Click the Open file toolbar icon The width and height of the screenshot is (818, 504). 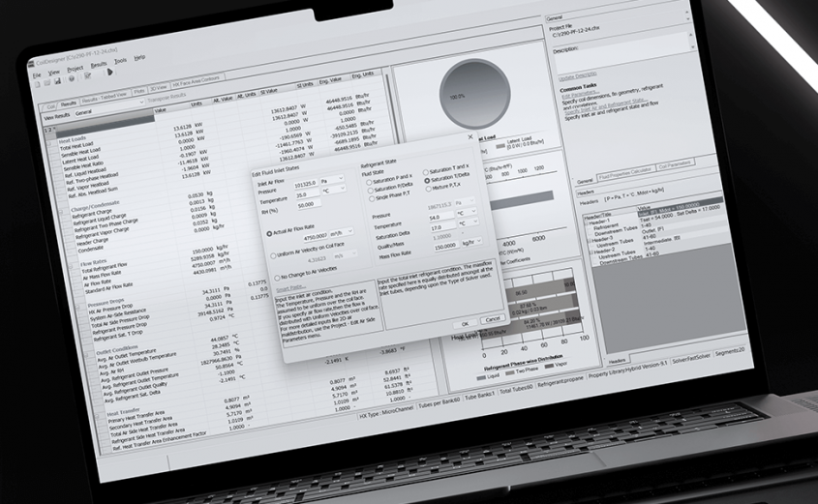pyautogui.click(x=46, y=84)
